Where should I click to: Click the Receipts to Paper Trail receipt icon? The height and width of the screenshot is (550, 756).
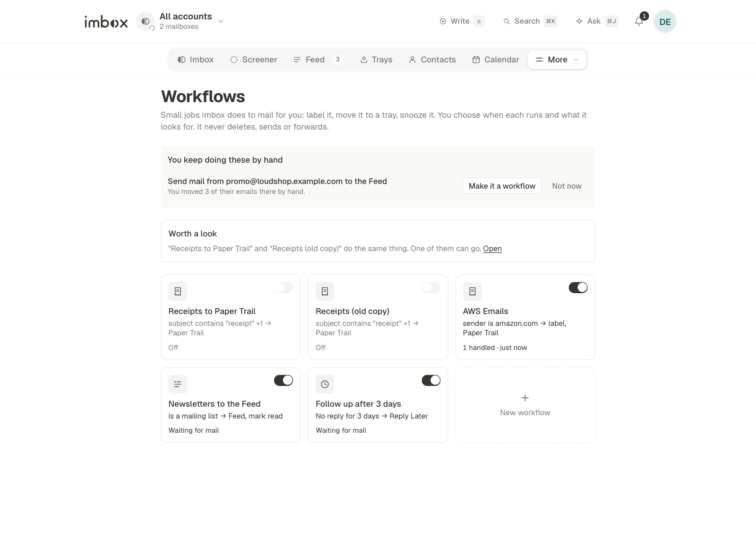pos(178,291)
